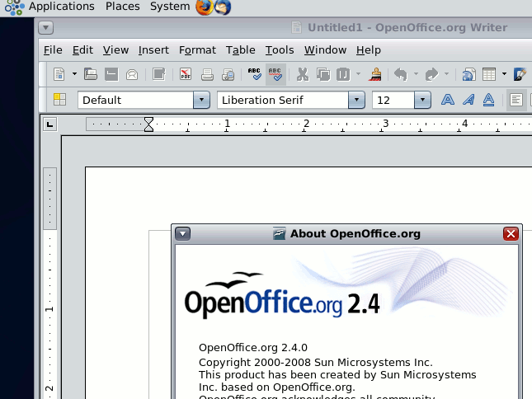Click the Liberation Serif font name field
The image size is (532, 399).
[283, 100]
